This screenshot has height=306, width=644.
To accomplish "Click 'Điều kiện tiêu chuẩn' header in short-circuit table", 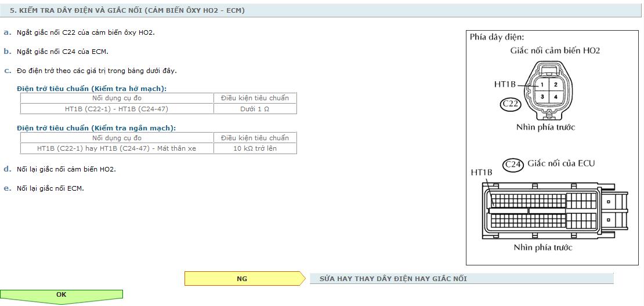I will tap(255, 138).
